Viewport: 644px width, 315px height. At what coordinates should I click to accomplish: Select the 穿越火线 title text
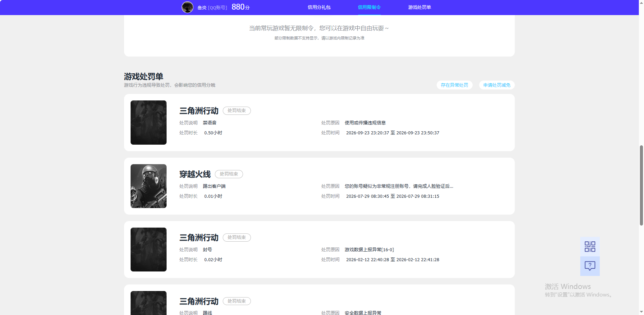(x=195, y=174)
